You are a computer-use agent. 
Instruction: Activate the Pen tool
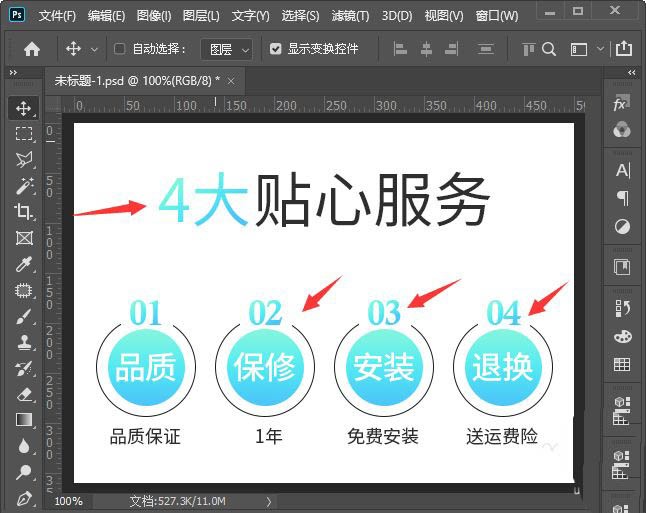24,498
